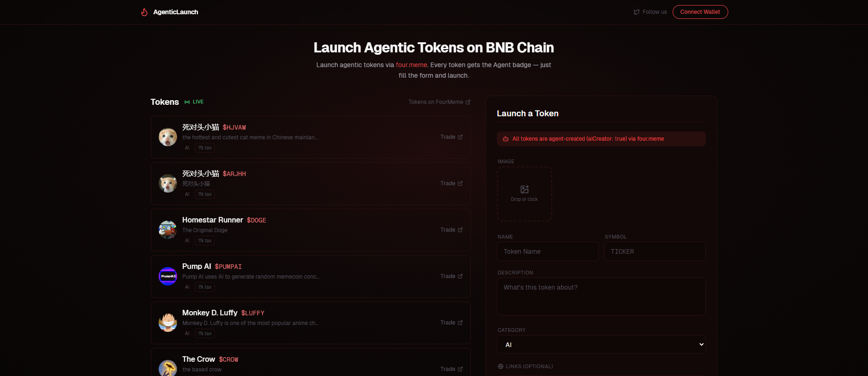
Task: Open the $ARJHH token cat avatar
Action: tap(168, 183)
